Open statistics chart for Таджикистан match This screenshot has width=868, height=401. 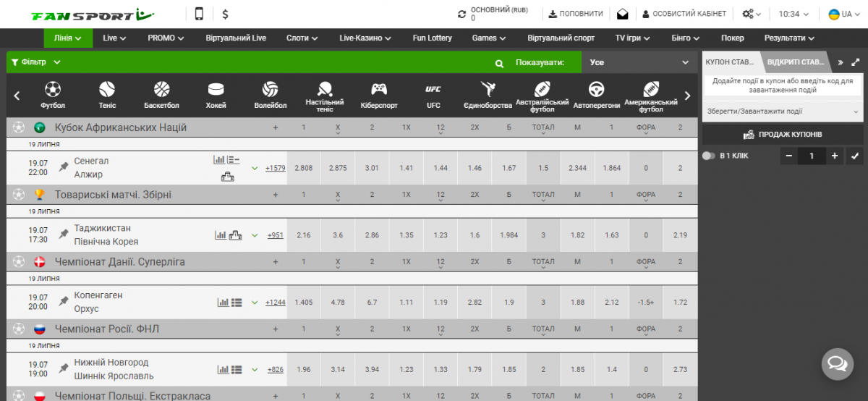coord(221,235)
